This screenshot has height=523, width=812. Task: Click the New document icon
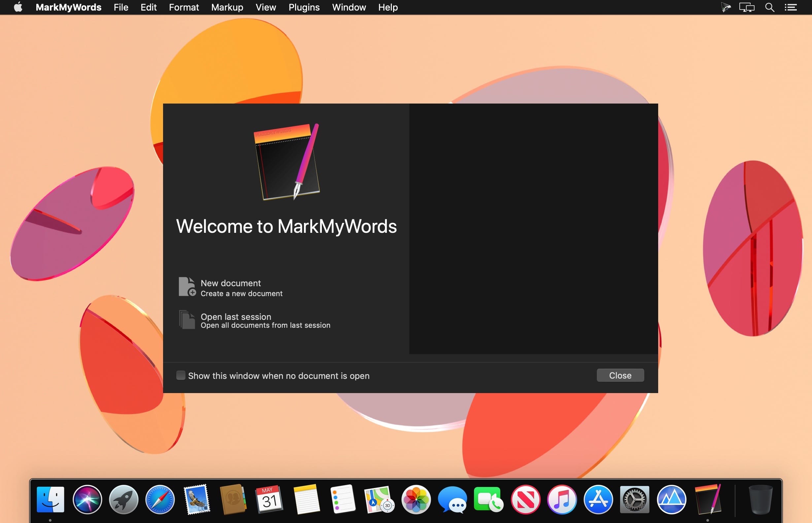[187, 287]
